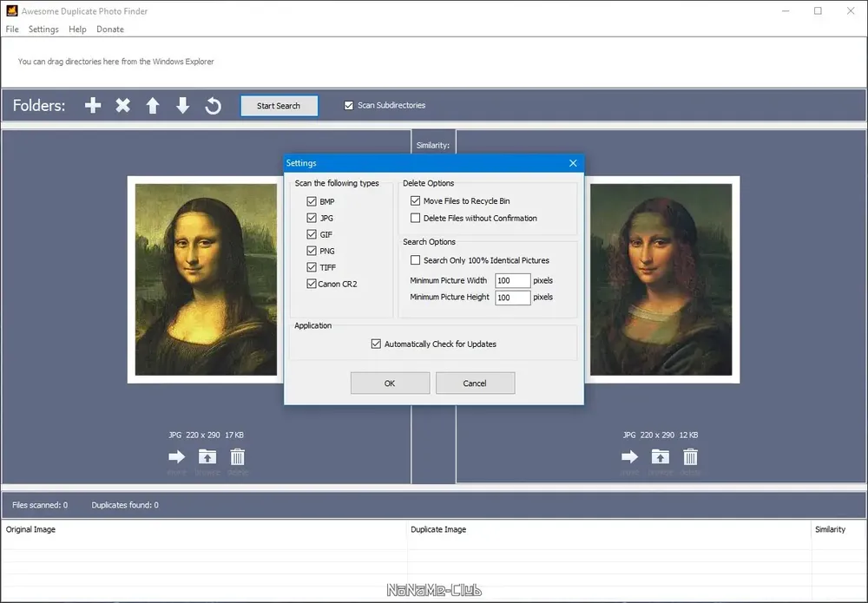Image resolution: width=868 pixels, height=603 pixels.
Task: Remove selected folder with the X icon
Action: [x=123, y=105]
